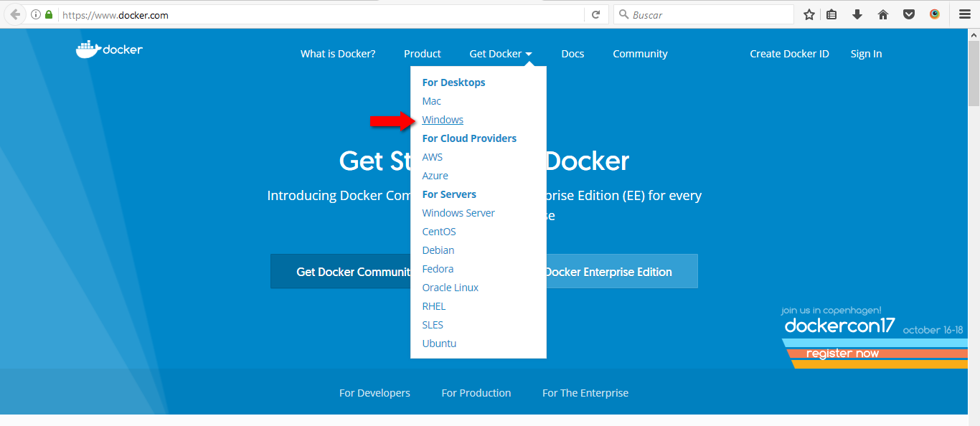Reload the page with refresh icon
The height and width of the screenshot is (426, 980).
[x=595, y=14]
